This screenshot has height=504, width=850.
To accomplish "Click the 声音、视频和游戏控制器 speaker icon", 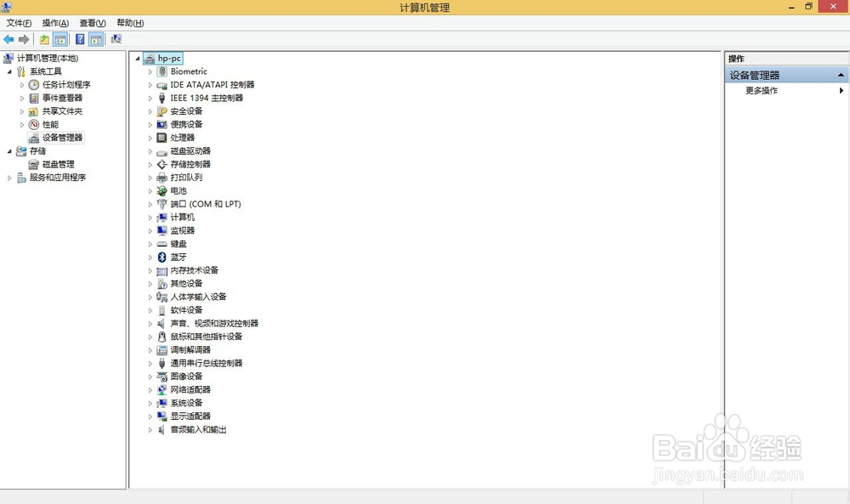I will click(161, 324).
